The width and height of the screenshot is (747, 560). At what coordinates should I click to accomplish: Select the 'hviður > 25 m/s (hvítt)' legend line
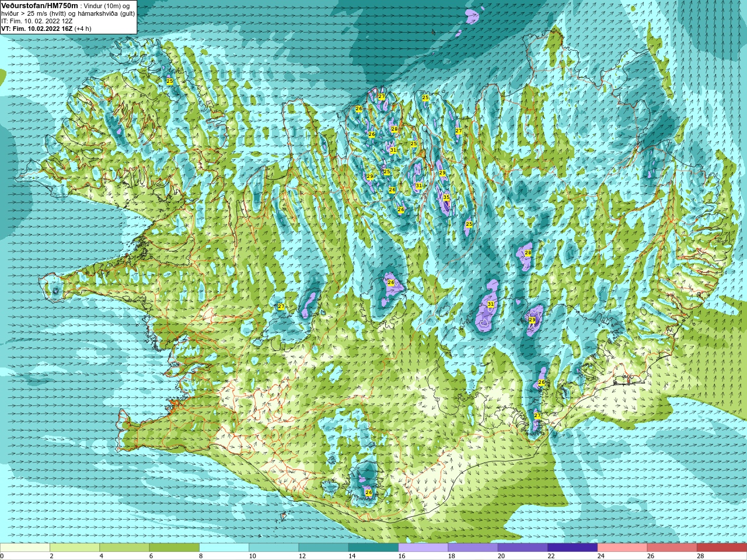[68, 13]
